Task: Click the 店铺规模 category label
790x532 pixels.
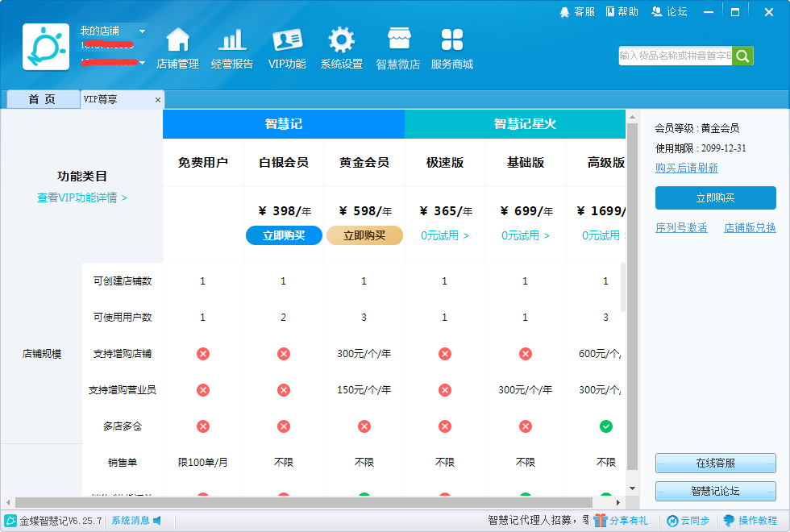Action: click(42, 354)
